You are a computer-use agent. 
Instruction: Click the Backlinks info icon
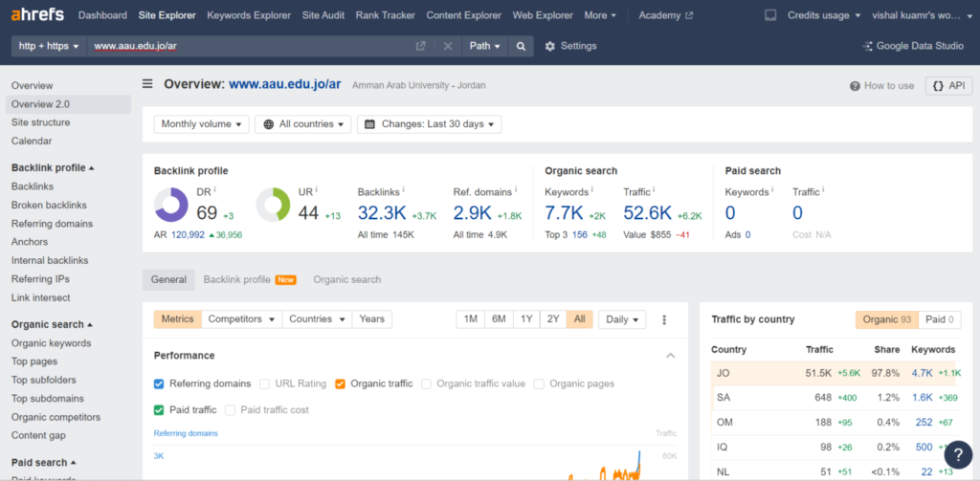[405, 189]
